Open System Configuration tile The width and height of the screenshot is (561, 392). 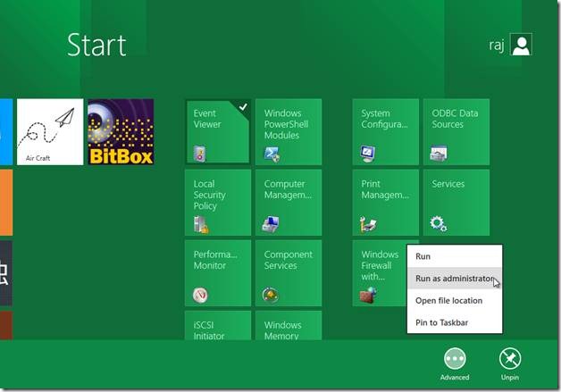385,131
